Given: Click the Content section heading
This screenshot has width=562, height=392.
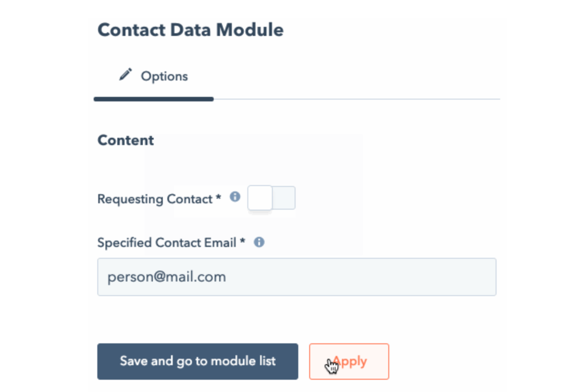Looking at the screenshot, I should pos(126,140).
